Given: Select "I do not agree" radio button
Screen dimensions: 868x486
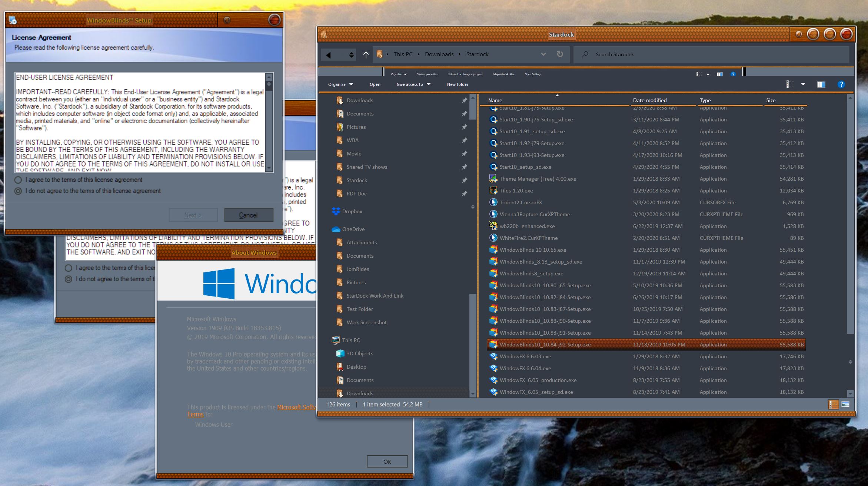Looking at the screenshot, I should [x=18, y=191].
